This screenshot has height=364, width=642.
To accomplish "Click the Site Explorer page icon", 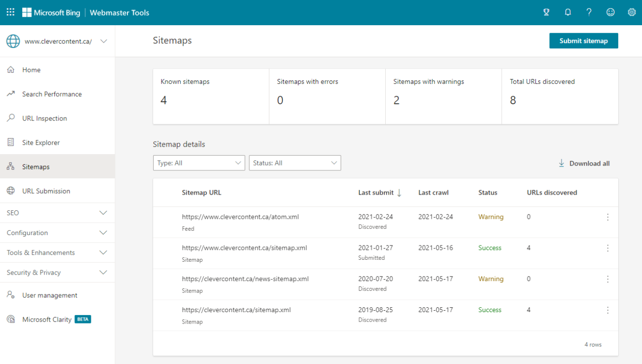I will click(11, 142).
